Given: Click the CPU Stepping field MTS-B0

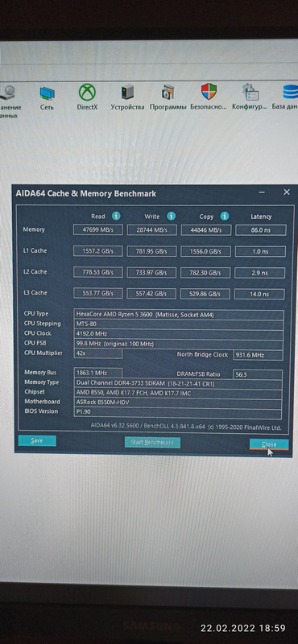Looking at the screenshot, I should pyautogui.click(x=179, y=324).
